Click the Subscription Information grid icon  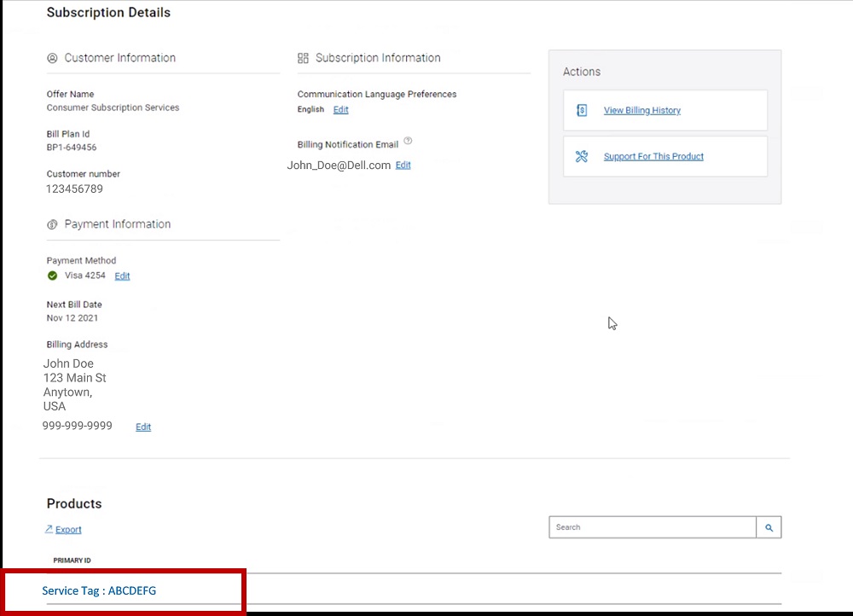coord(303,58)
